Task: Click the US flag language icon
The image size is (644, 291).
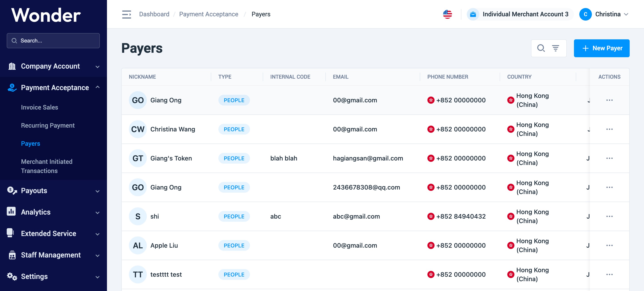Action: pyautogui.click(x=447, y=14)
